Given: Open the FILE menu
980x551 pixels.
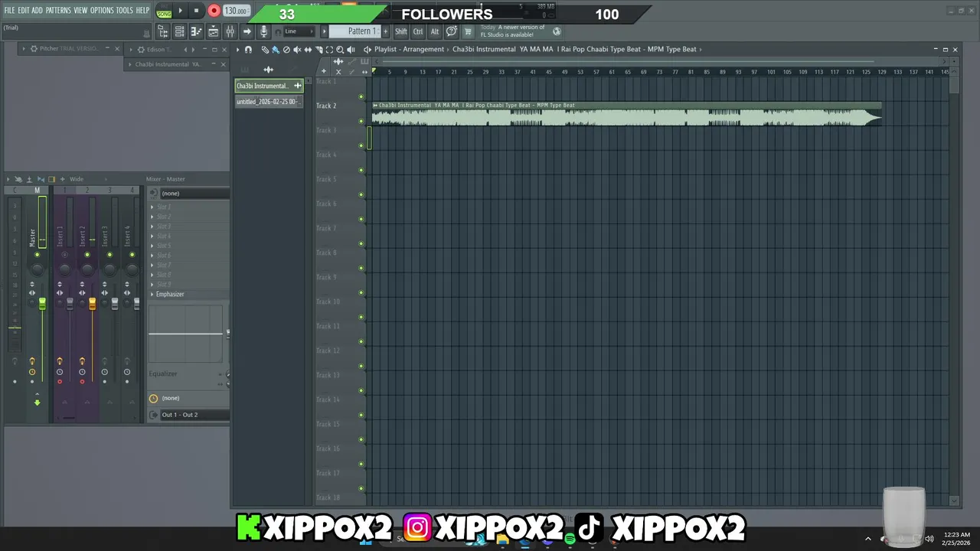Looking at the screenshot, I should point(9,10).
